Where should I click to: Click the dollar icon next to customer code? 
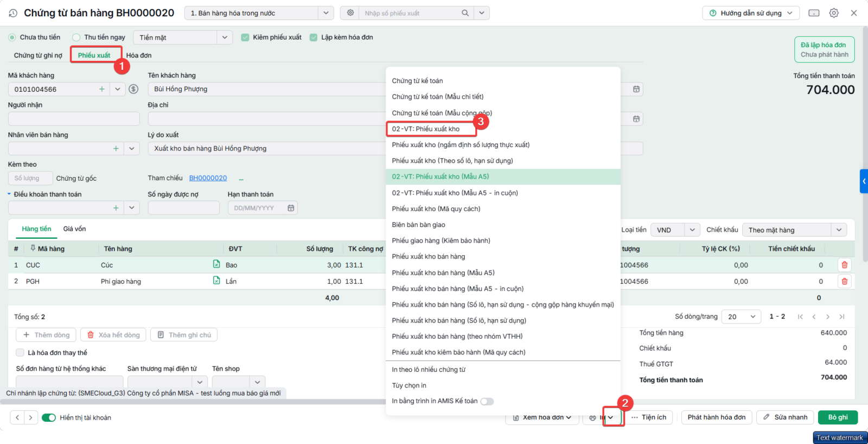(133, 89)
